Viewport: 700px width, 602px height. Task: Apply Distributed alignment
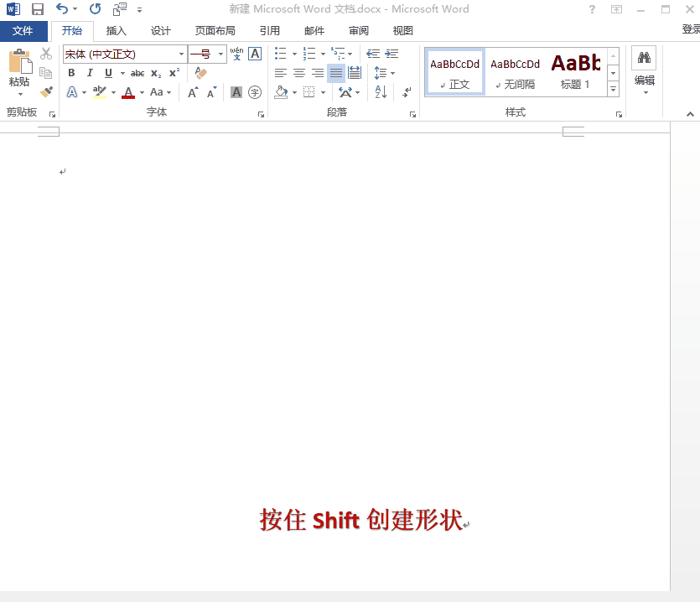click(355, 73)
